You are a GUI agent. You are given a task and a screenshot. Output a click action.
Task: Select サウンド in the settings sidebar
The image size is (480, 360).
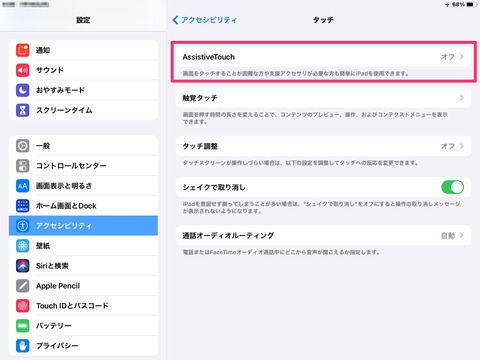[83, 70]
